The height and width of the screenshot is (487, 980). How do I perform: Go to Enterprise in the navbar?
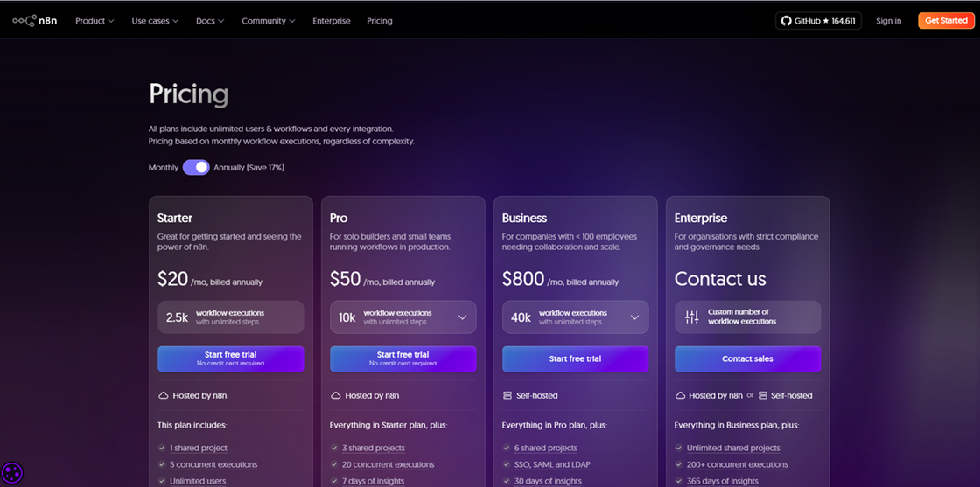tap(332, 21)
